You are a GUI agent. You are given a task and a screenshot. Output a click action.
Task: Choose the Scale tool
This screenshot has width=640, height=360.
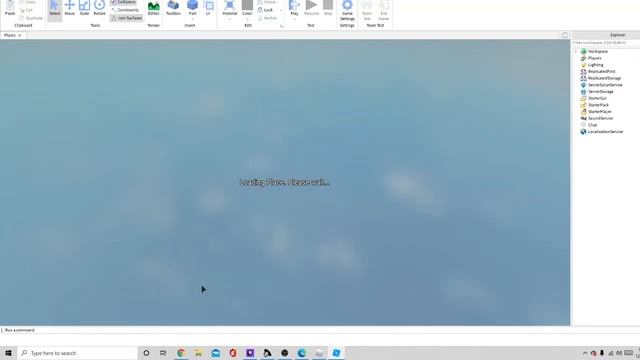(84, 8)
